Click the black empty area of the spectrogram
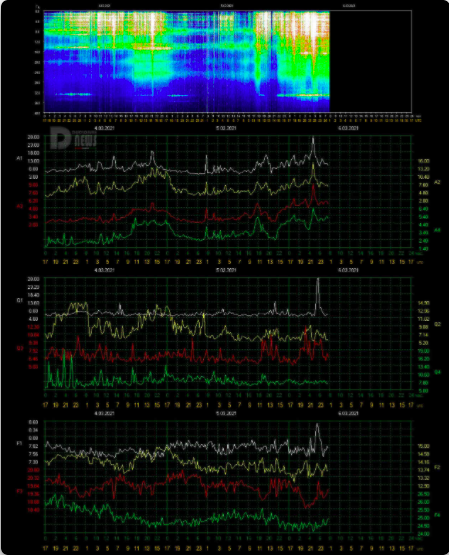The height and width of the screenshot is (555, 449). 370,62
